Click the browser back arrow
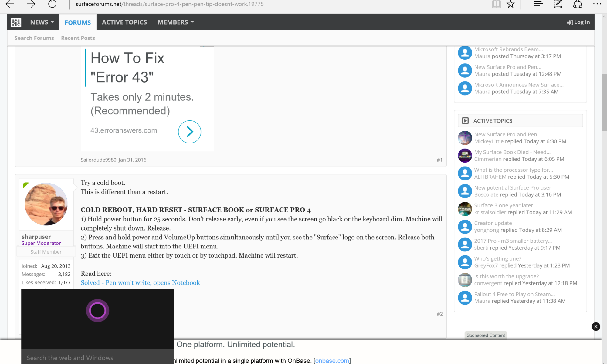 pos(10,4)
